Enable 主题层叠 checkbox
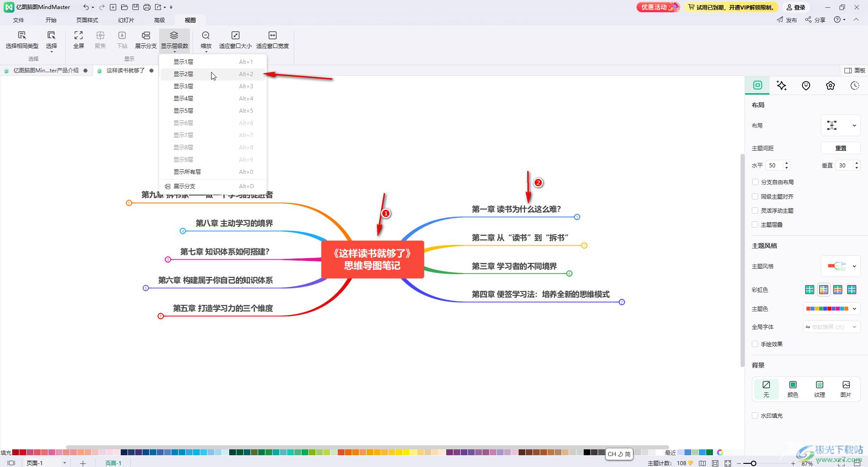This screenshot has width=868, height=467. pos(755,224)
